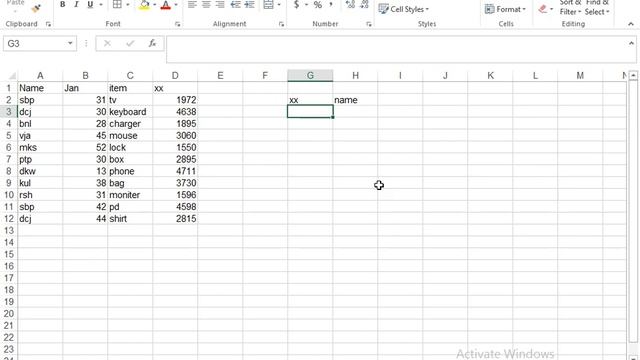Click the Merge & Center icon
Viewport: 640px width, 360px height.
click(268, 5)
